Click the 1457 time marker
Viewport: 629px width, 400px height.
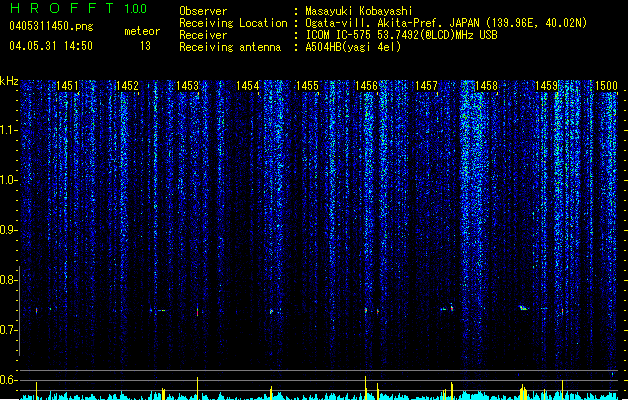coord(426,86)
